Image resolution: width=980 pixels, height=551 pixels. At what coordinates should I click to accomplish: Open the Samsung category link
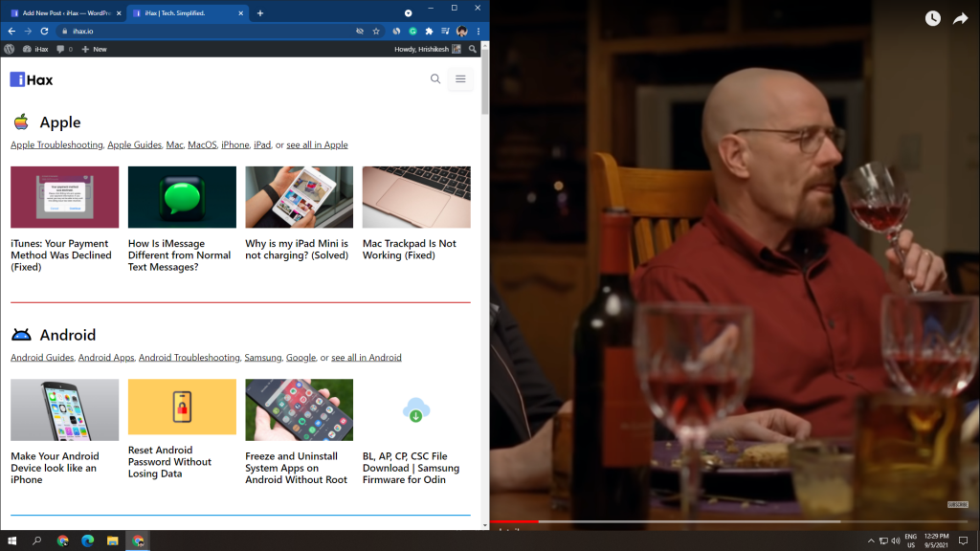tap(263, 358)
